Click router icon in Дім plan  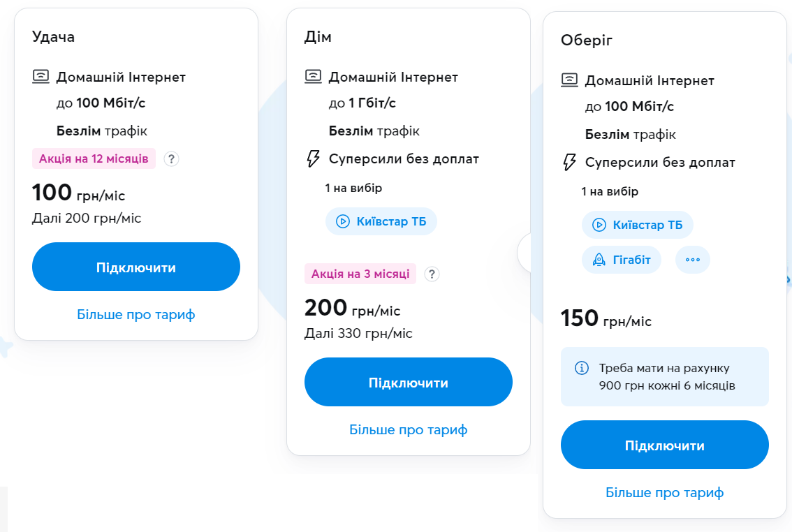pos(314,77)
